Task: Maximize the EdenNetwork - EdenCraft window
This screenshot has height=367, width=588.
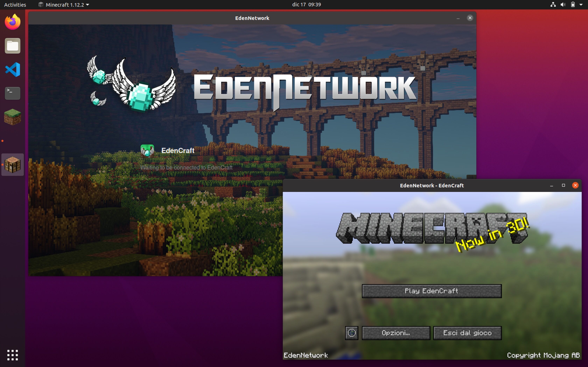Action: [x=563, y=185]
